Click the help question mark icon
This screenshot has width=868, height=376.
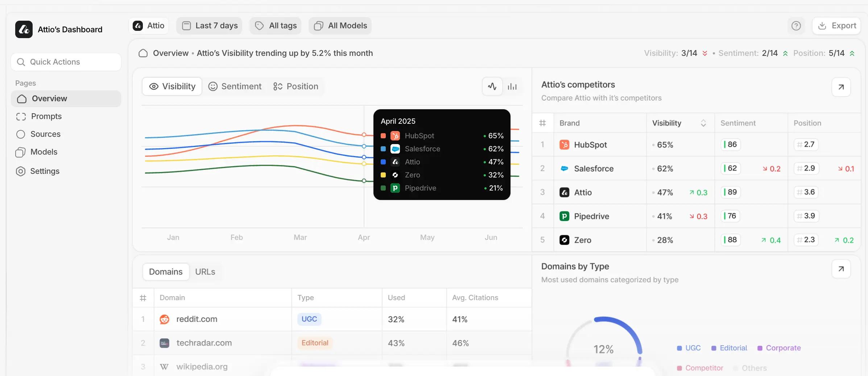(x=796, y=26)
